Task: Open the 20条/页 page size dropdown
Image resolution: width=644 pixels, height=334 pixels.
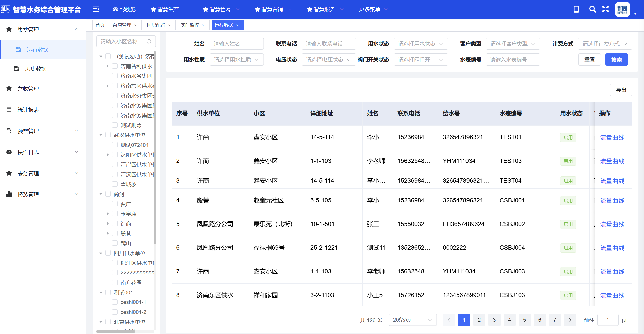Action: click(x=412, y=320)
